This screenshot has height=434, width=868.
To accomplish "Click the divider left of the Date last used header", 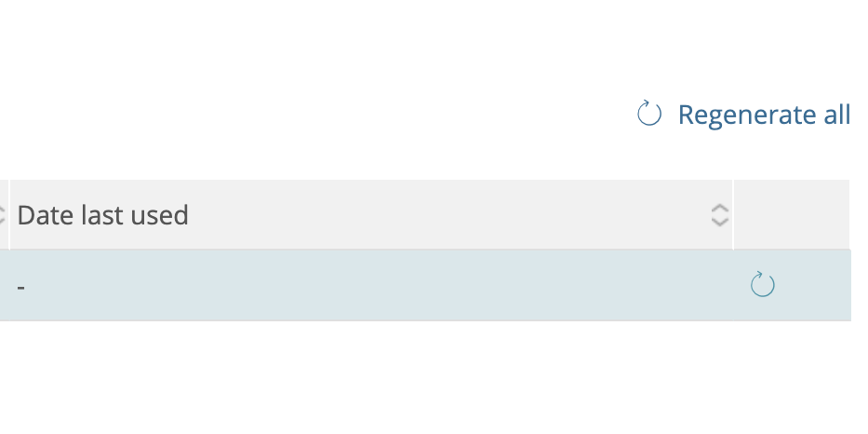I will 9,215.
